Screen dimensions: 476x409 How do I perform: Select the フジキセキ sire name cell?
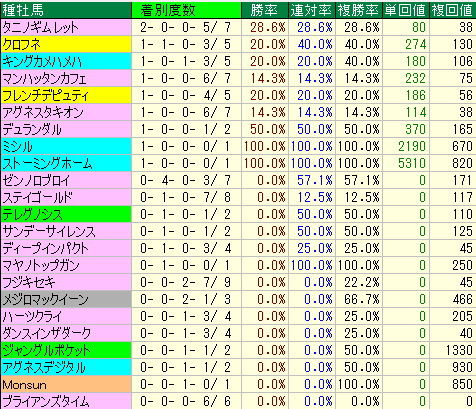(66, 282)
